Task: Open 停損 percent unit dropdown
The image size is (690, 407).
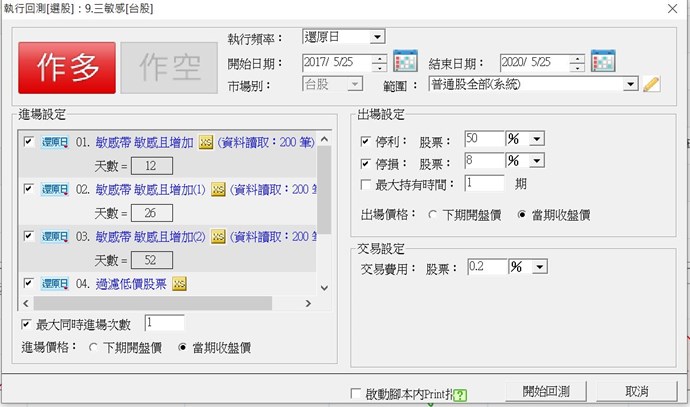Action: (536, 161)
